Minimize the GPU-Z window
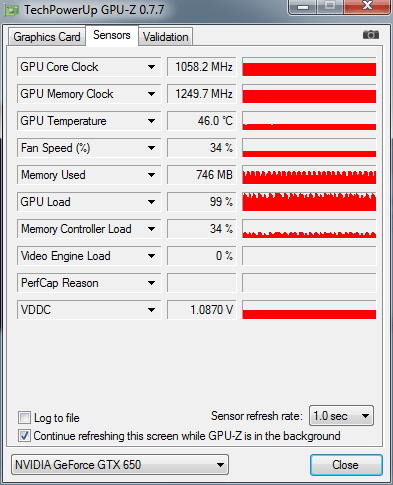 [x=303, y=7]
